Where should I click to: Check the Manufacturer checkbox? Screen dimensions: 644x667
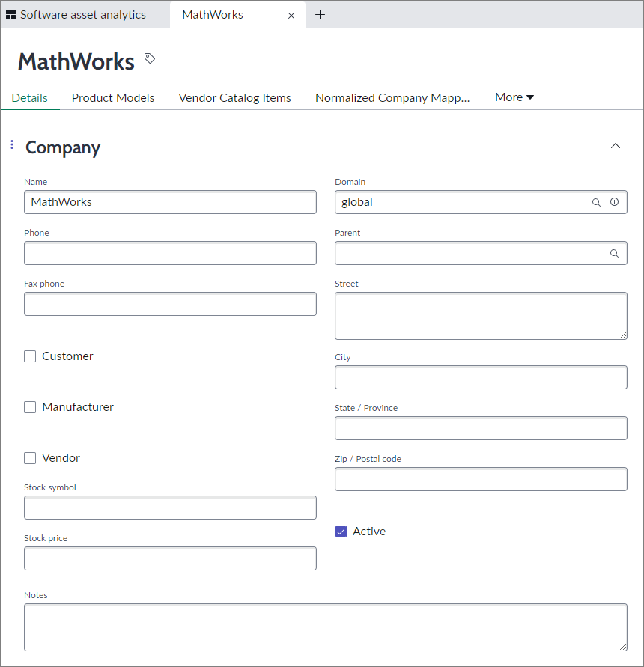point(30,407)
